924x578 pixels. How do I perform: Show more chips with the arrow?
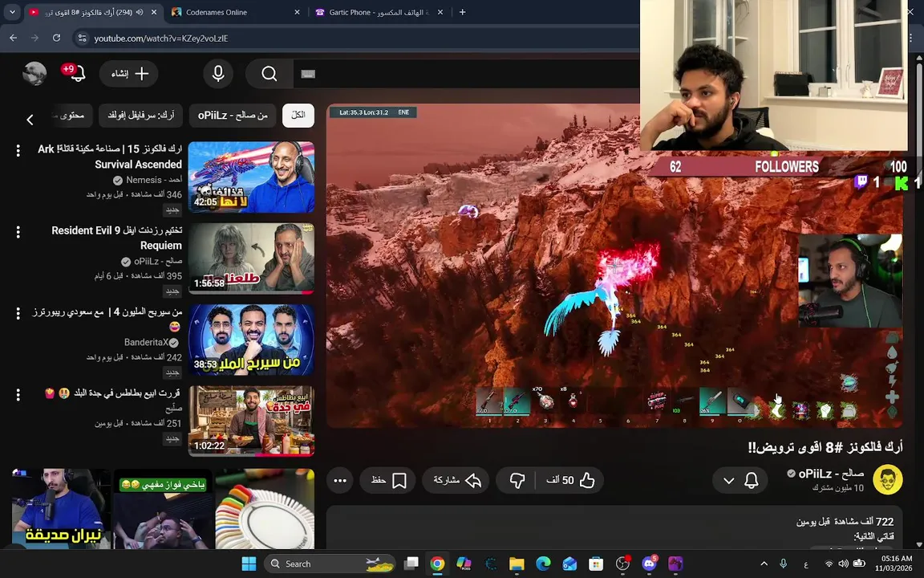[30, 120]
